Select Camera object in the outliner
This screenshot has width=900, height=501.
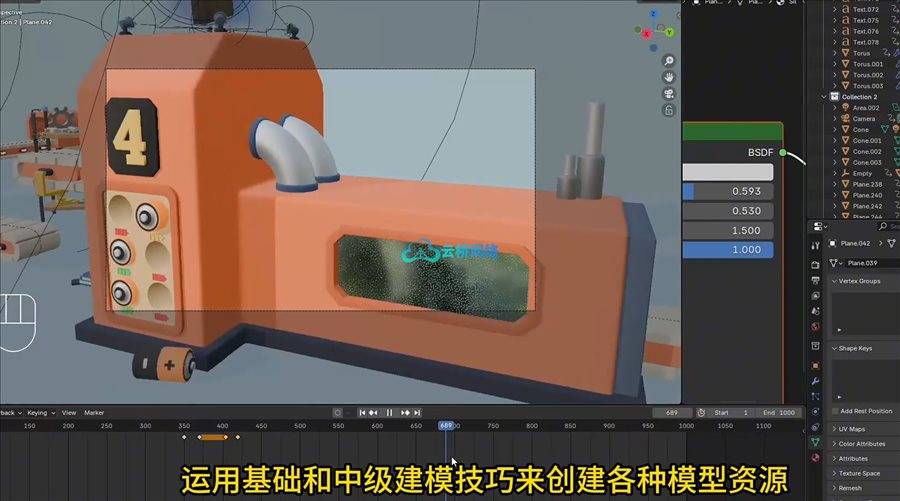pyautogui.click(x=863, y=119)
